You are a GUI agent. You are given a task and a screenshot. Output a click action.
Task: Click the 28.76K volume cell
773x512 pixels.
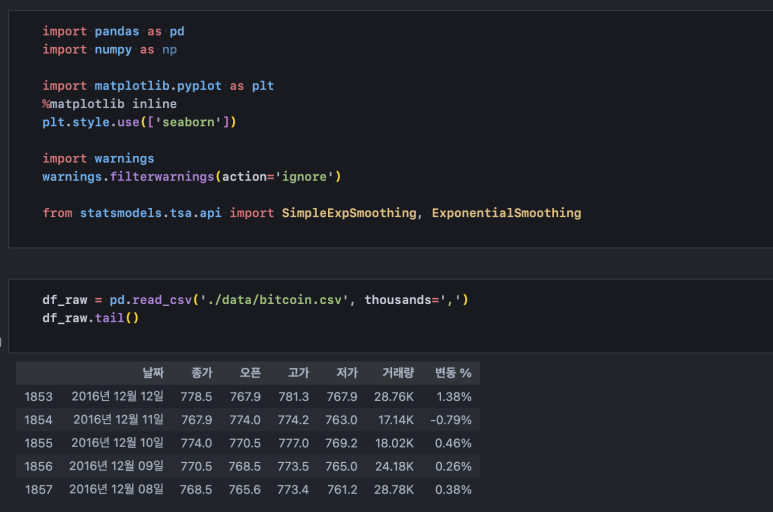pyautogui.click(x=394, y=397)
